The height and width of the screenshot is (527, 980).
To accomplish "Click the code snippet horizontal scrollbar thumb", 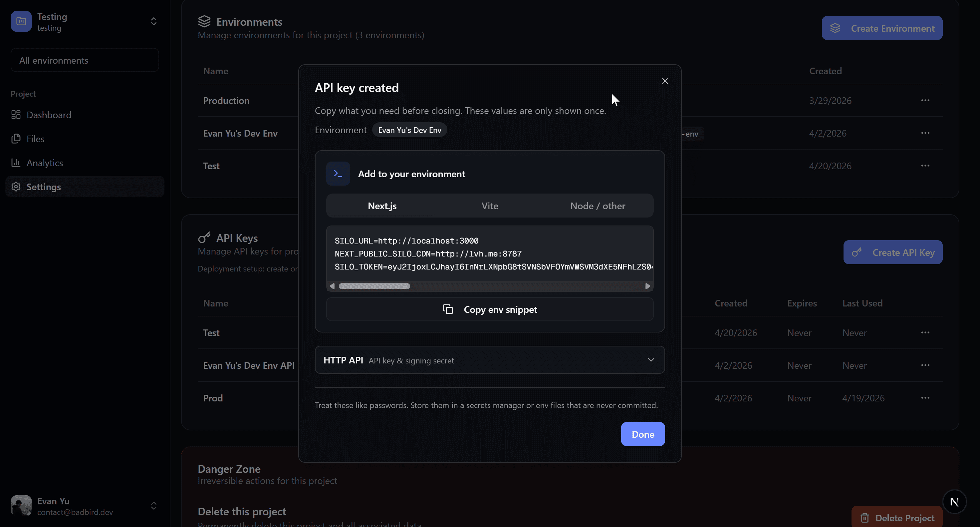I will click(x=374, y=286).
